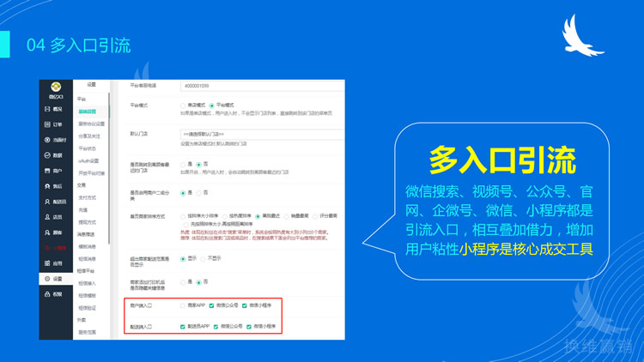The height and width of the screenshot is (362, 644).
Task: Open 基础设置 in the settings submenu
Action: tap(87, 112)
